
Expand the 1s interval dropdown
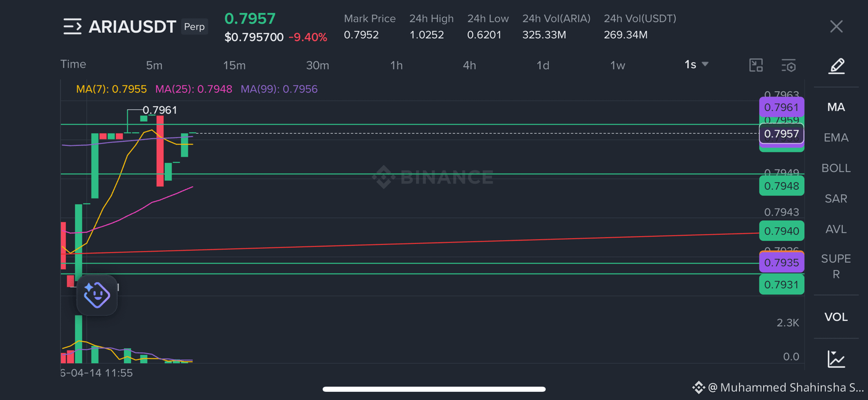click(x=696, y=64)
